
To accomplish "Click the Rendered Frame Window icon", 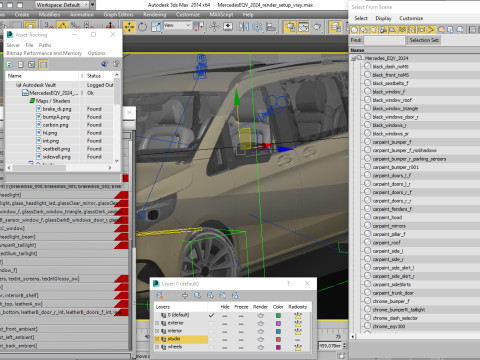I will (303, 27).
